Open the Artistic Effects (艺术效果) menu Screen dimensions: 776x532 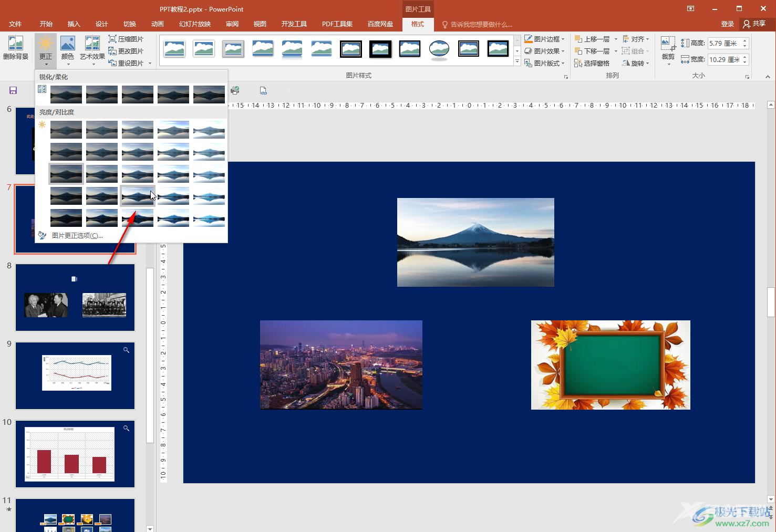pyautogui.click(x=92, y=51)
